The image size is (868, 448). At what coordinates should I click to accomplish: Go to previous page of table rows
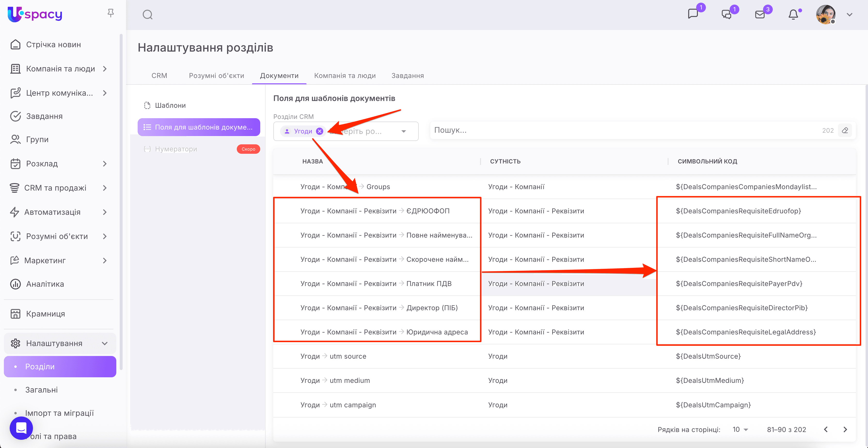tap(826, 429)
